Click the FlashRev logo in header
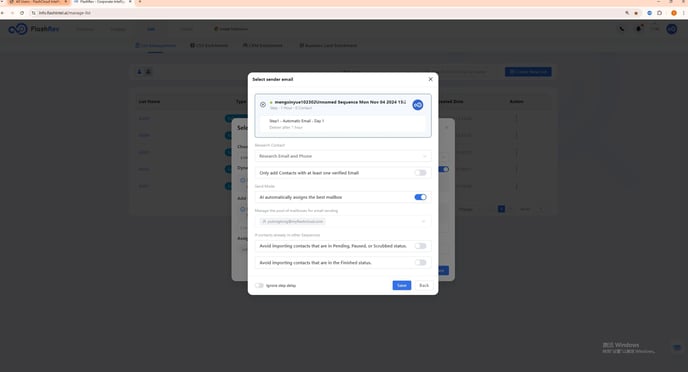 [x=34, y=29]
